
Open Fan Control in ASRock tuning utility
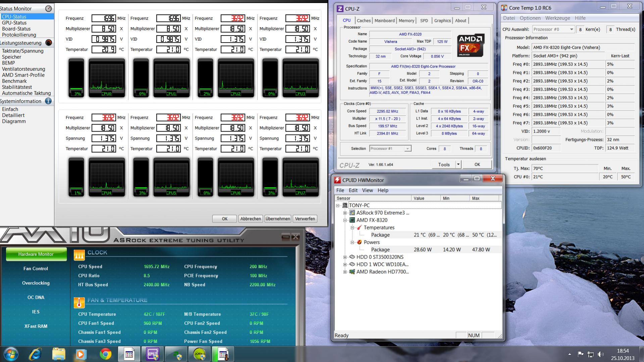[x=36, y=269]
